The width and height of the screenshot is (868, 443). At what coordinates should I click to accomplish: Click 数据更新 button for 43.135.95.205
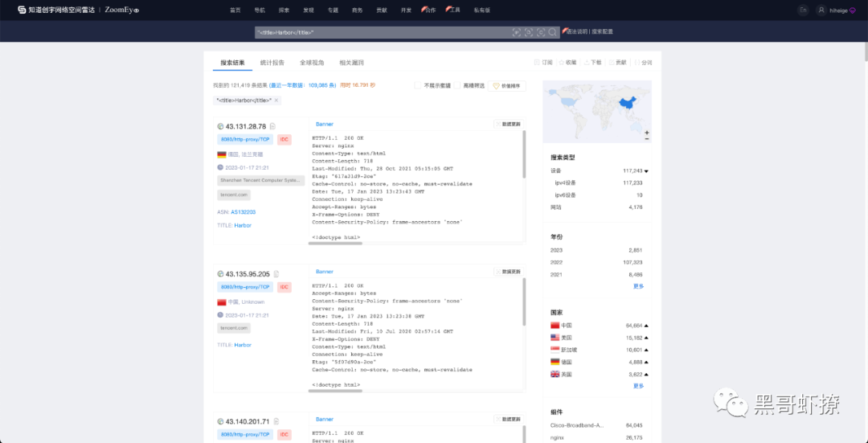508,271
